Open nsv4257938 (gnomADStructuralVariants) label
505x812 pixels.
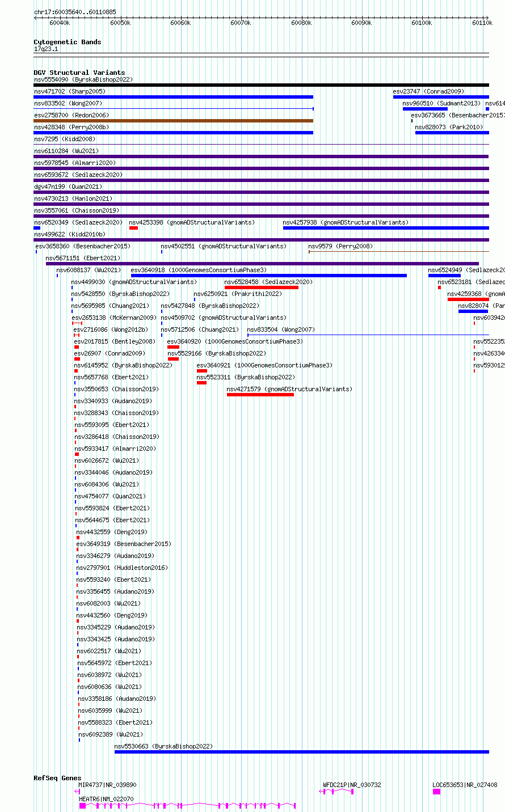pos(346,222)
